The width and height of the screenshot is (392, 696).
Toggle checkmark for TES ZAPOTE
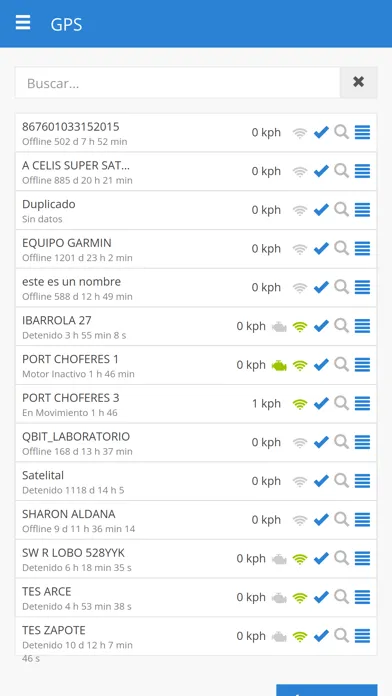[x=321, y=636]
